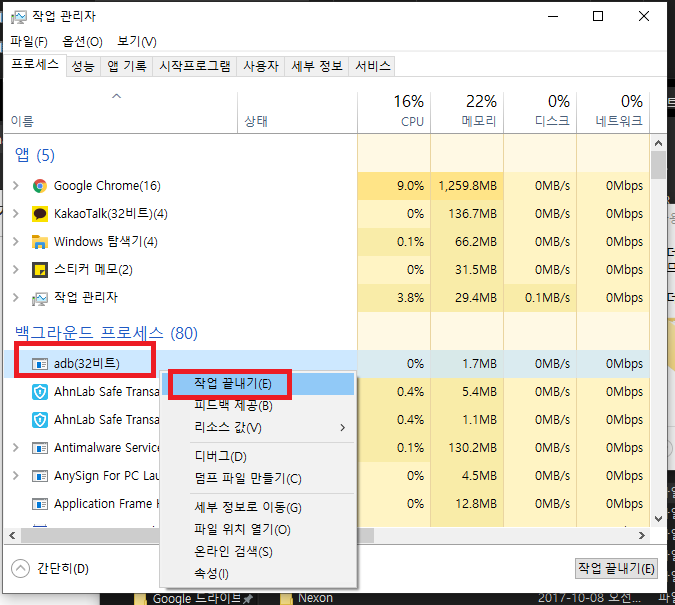Expand the 작업 관리자 process row

[x=15, y=298]
